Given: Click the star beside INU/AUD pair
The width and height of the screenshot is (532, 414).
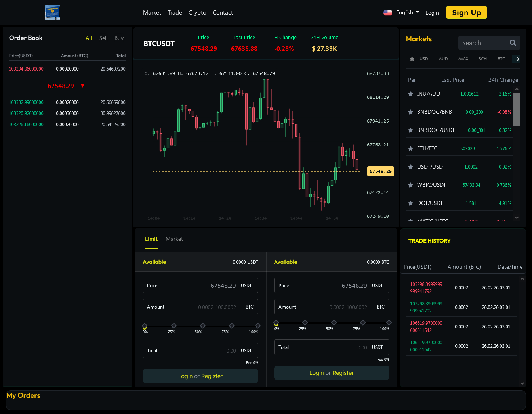Looking at the screenshot, I should tap(410, 94).
